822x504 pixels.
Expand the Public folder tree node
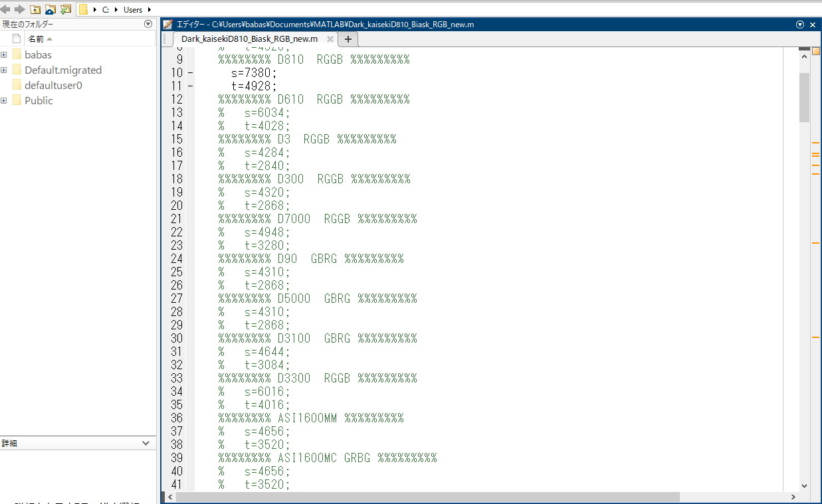point(4,100)
